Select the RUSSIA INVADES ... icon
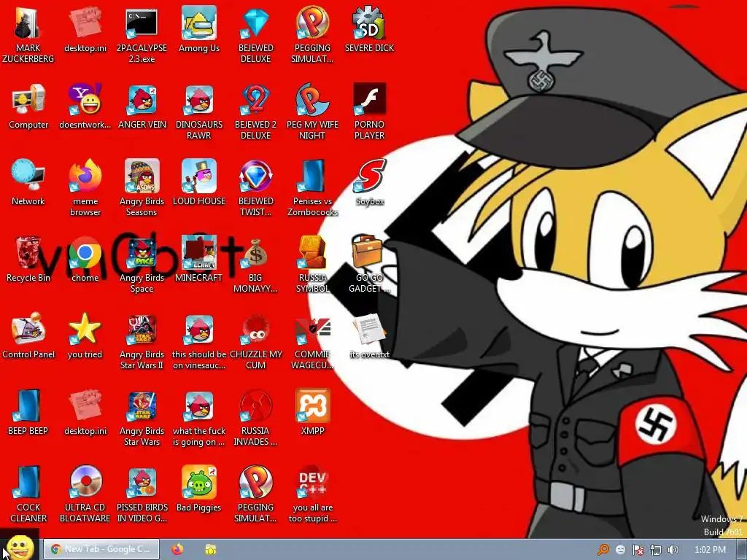This screenshot has height=560, width=747. point(256,406)
